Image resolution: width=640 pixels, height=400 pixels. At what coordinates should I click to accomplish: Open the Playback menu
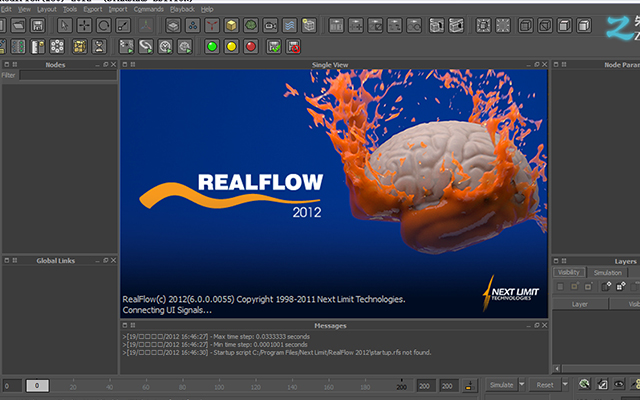[182, 9]
